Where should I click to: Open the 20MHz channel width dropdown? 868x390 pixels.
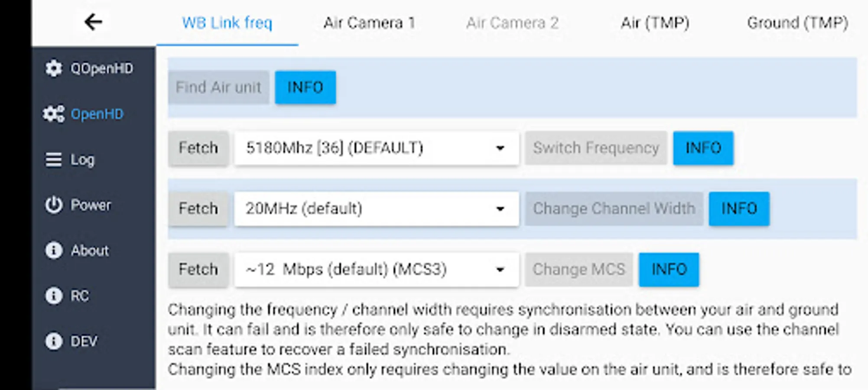(x=376, y=209)
